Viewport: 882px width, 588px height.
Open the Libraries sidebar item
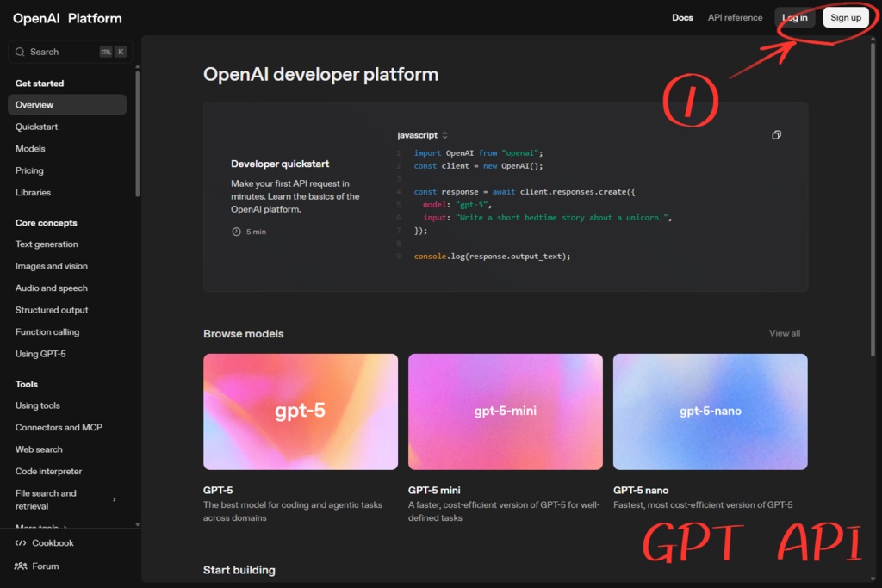click(33, 192)
